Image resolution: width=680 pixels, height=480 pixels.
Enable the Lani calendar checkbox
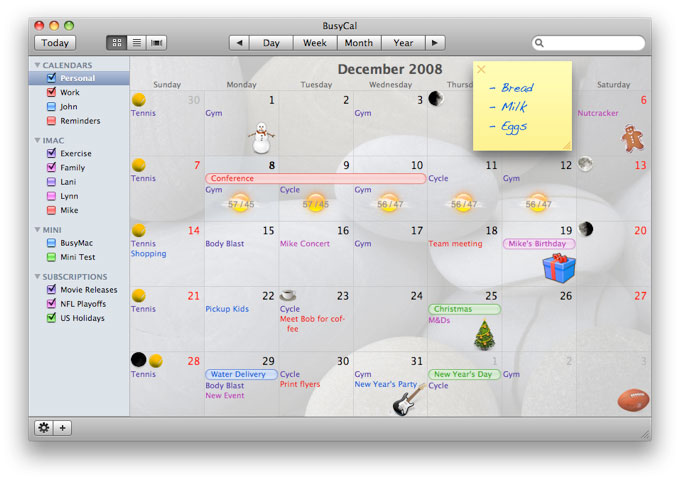tap(51, 181)
